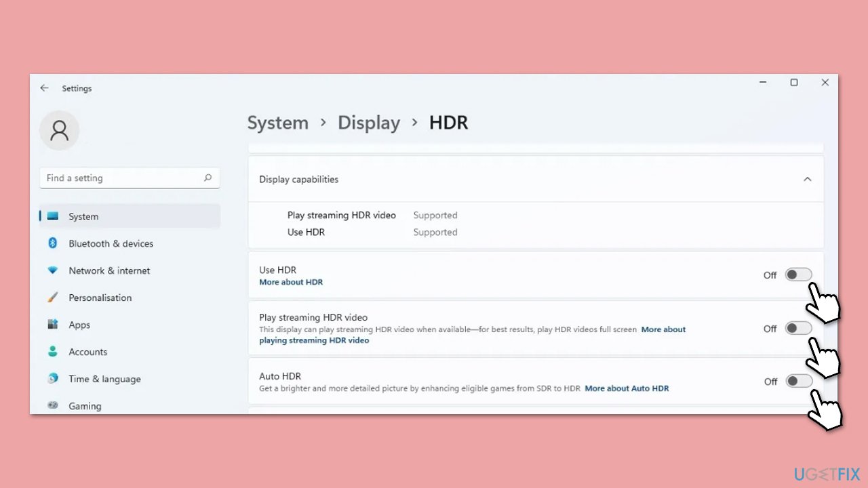Focus the Find a setting search box
The width and height of the screenshot is (868, 488).
tap(122, 178)
